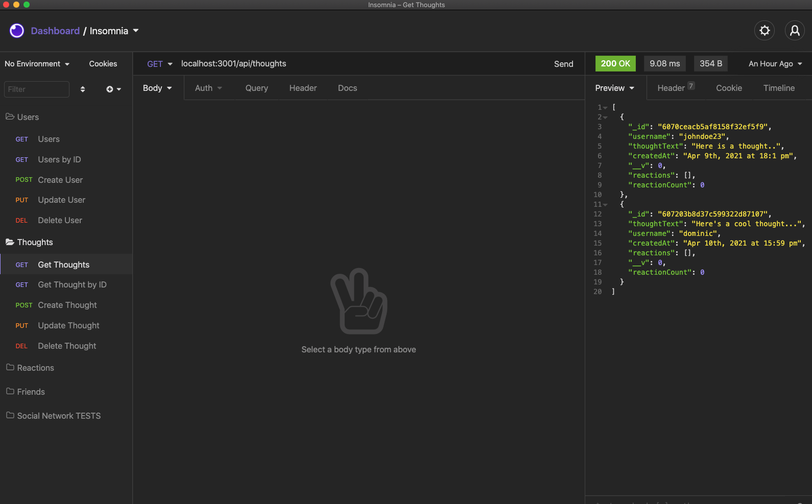
Task: Click the macOS yellow minimize button
Action: [x=16, y=5]
